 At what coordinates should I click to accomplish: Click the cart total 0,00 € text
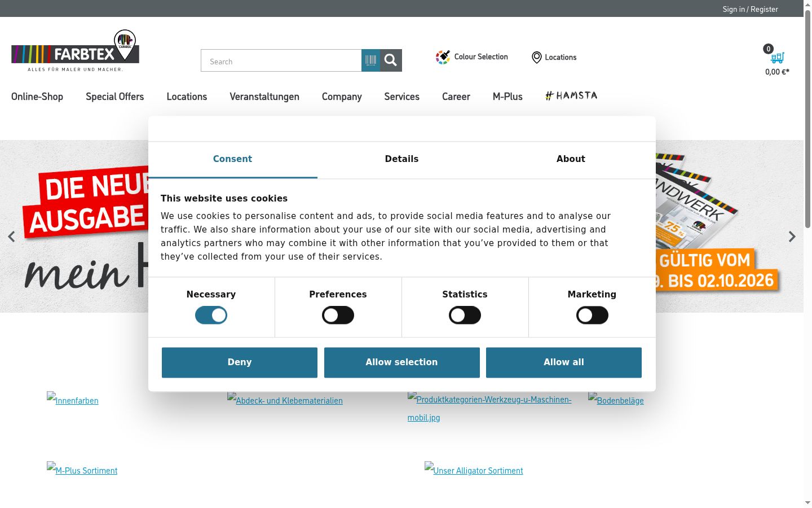coord(777,72)
